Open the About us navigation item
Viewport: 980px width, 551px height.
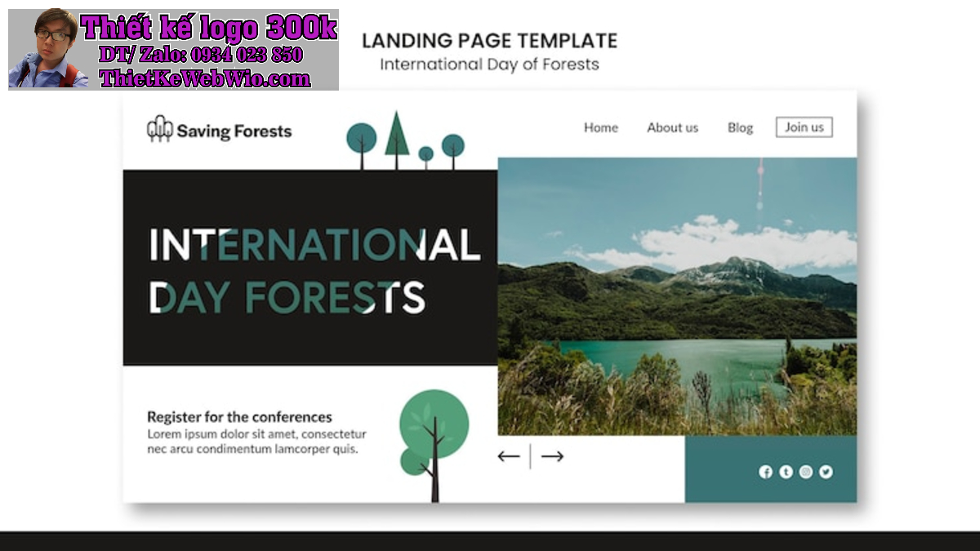[x=672, y=127]
